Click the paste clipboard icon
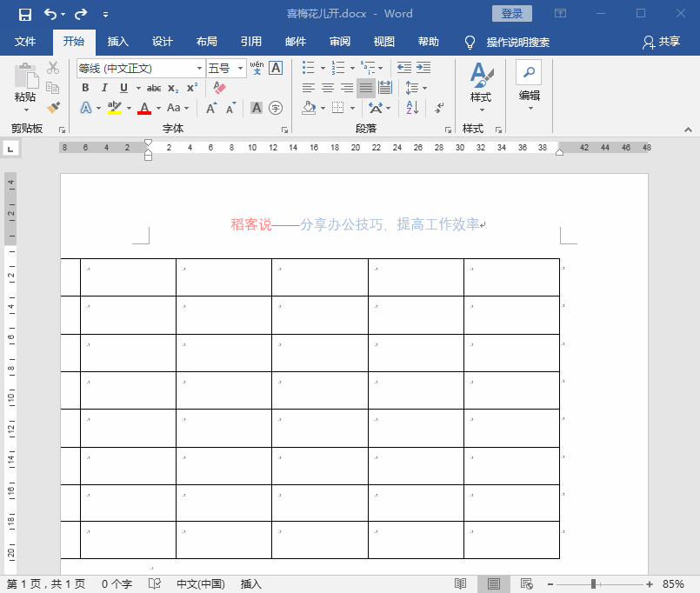 (26, 76)
